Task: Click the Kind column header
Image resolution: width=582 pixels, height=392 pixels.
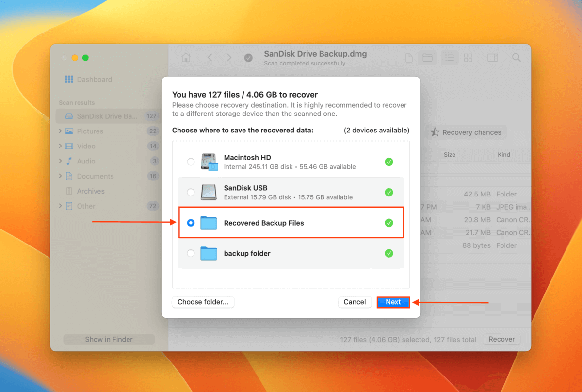Action: point(504,155)
